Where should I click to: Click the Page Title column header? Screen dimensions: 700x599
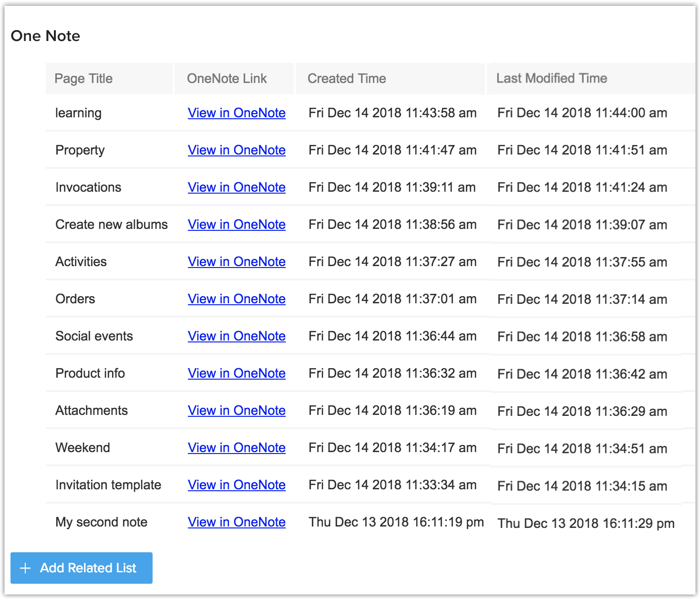(83, 79)
